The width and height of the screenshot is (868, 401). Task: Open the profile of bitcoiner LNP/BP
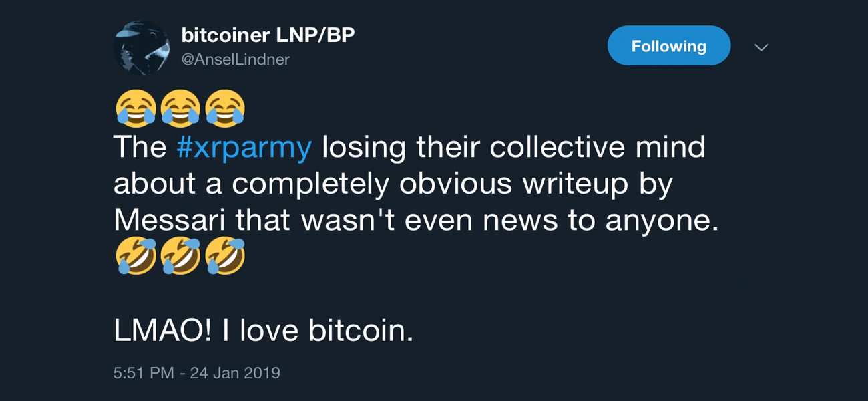coord(267,35)
